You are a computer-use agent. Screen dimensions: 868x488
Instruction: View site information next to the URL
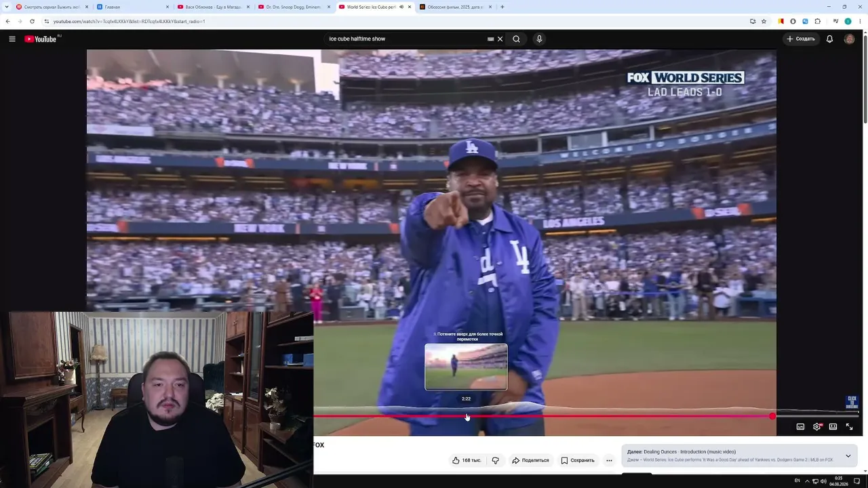click(x=46, y=21)
